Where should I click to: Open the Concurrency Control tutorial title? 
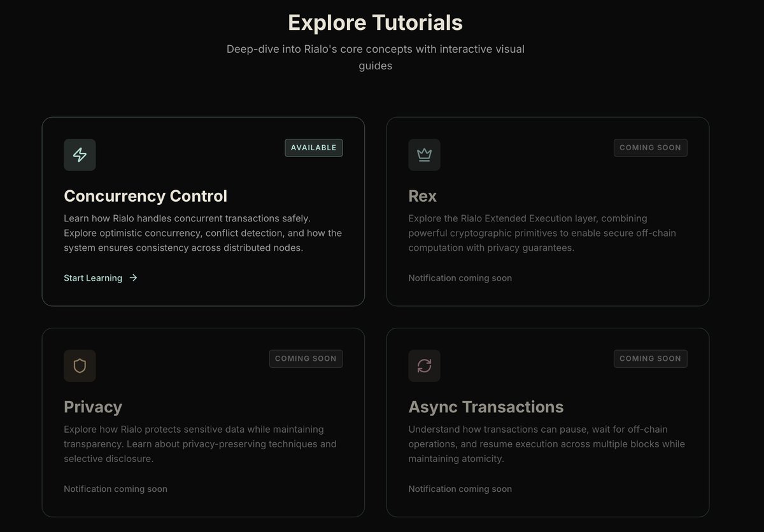click(x=145, y=196)
